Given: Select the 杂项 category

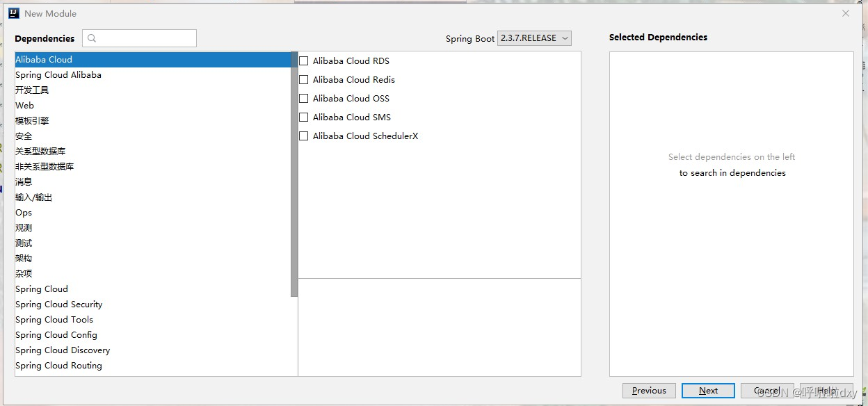Looking at the screenshot, I should click(x=153, y=274).
